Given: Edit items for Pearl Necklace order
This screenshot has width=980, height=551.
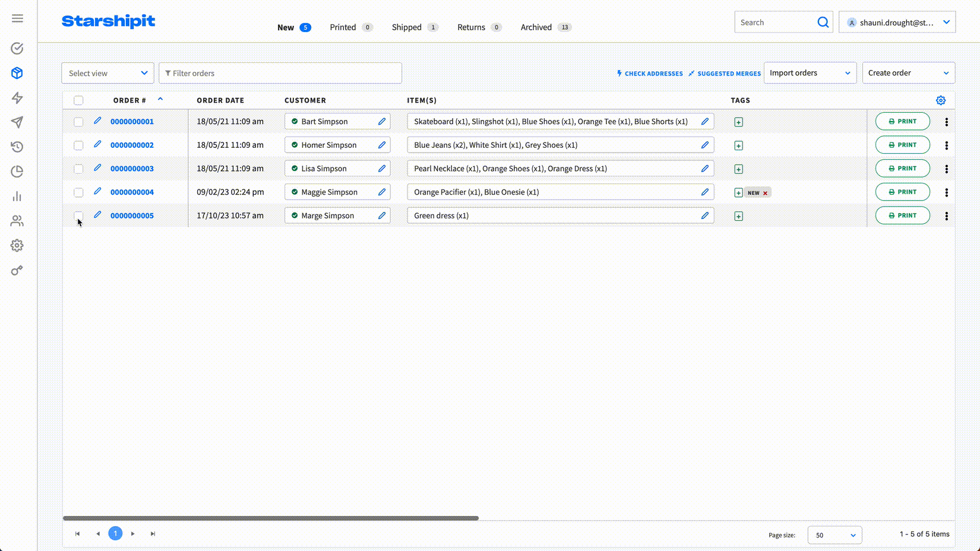Looking at the screenshot, I should (705, 169).
